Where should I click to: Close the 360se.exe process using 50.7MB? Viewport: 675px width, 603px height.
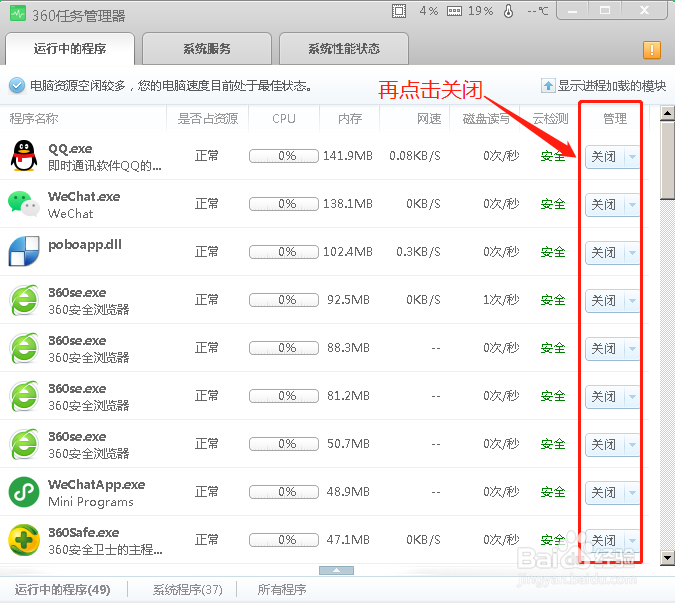(x=604, y=444)
